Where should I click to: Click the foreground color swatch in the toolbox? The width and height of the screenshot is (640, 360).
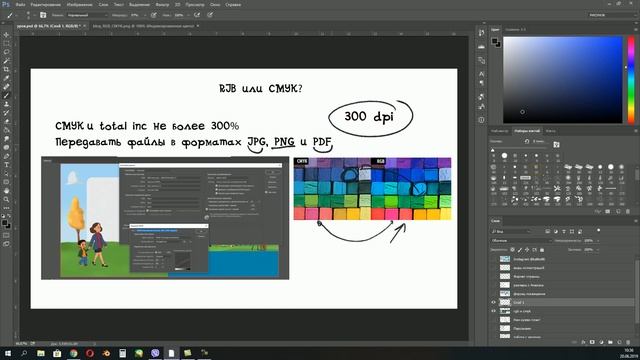pos(4,223)
